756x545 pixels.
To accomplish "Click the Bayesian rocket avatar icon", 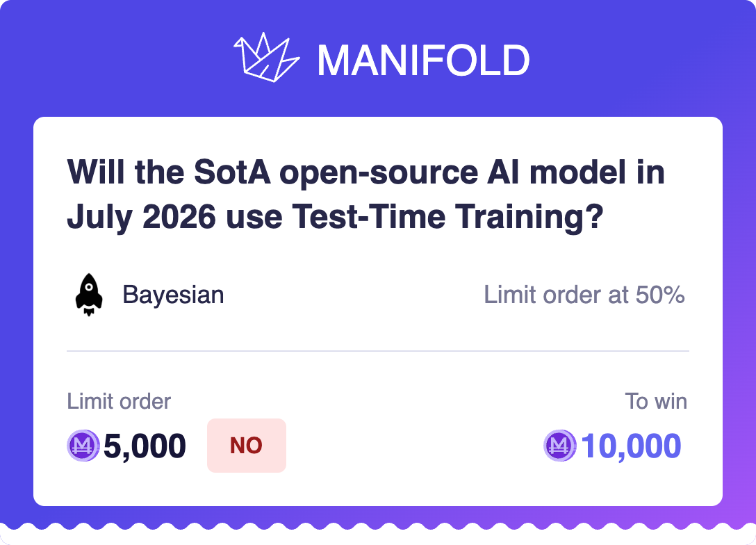I will (x=89, y=295).
